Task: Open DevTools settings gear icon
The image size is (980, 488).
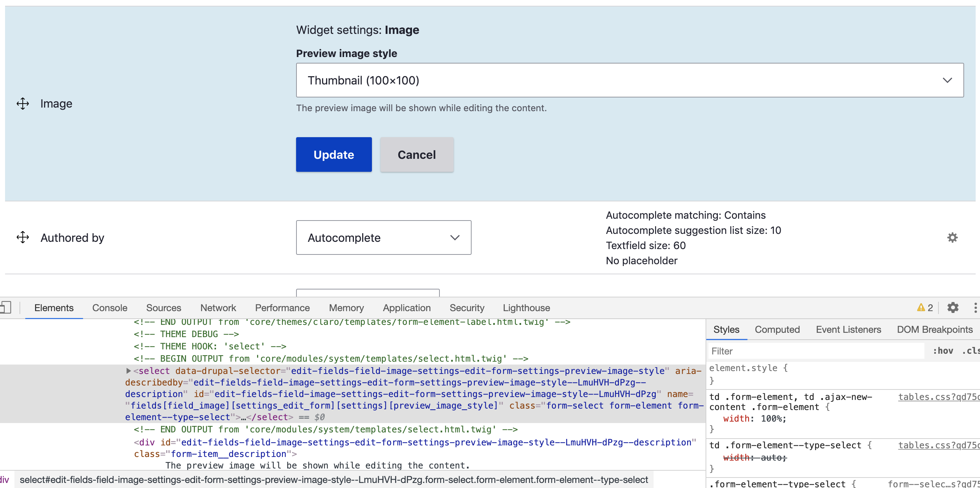Action: [x=953, y=307]
